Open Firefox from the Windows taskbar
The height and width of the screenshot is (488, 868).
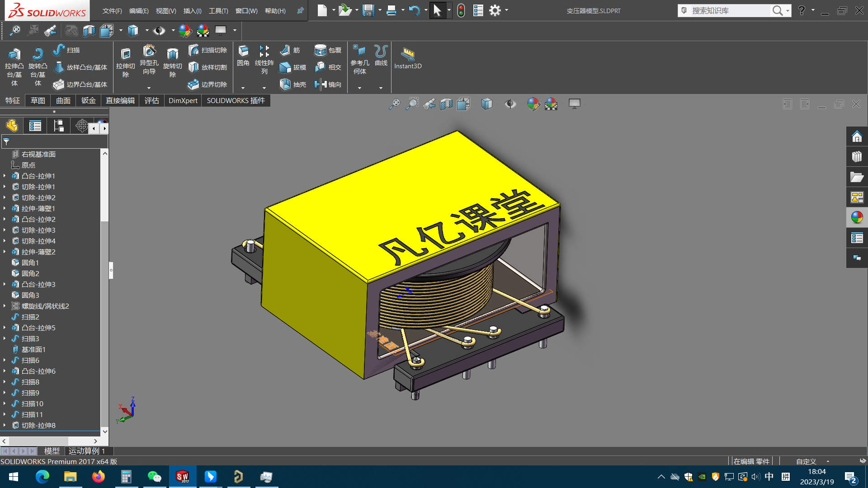coord(98,477)
